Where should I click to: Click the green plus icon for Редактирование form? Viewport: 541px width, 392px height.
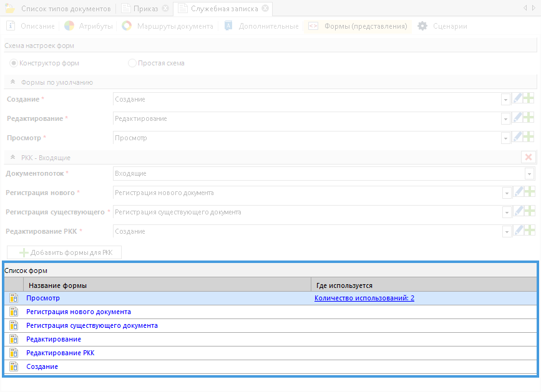[529, 118]
